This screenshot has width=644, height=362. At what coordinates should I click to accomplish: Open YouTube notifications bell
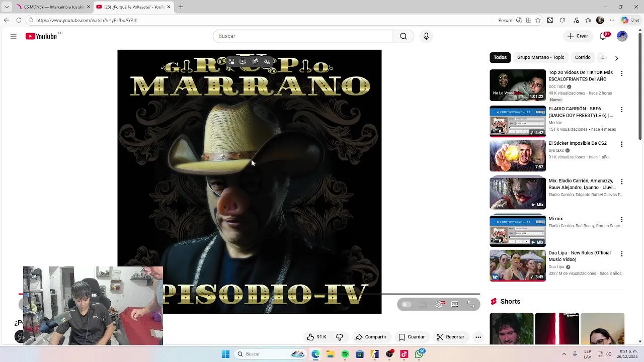coord(603,36)
